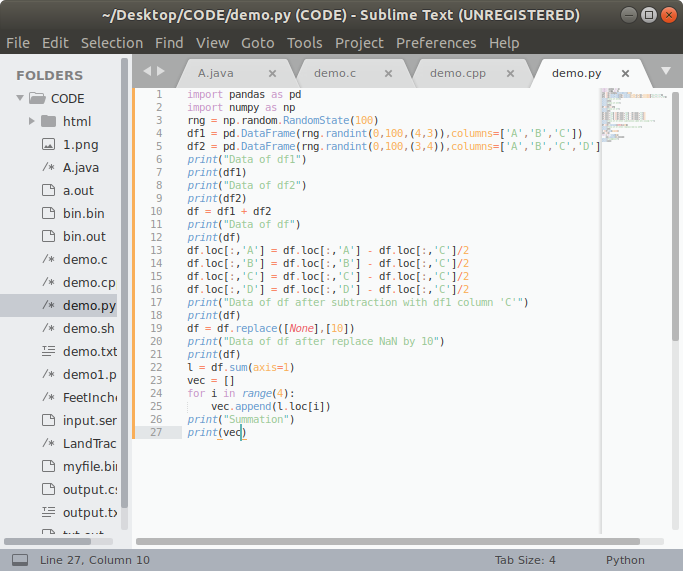Switch to the demo.c tab
The width and height of the screenshot is (683, 571).
click(x=335, y=73)
